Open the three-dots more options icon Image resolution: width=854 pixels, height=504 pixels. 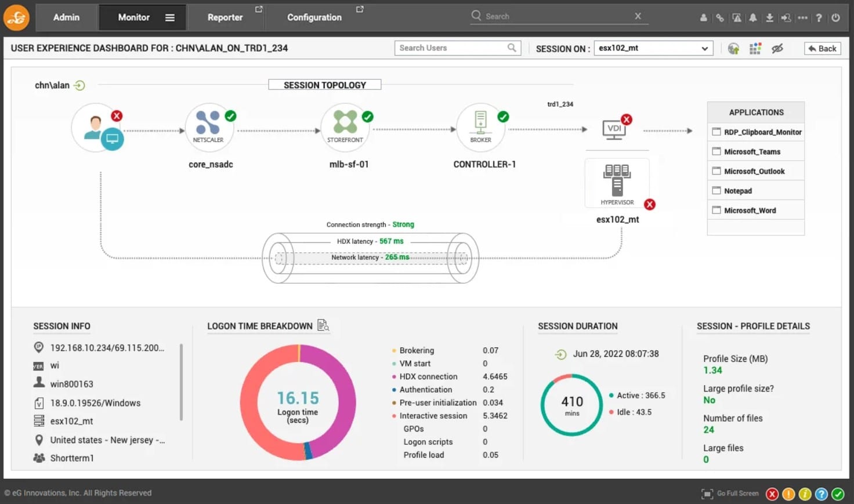click(802, 17)
